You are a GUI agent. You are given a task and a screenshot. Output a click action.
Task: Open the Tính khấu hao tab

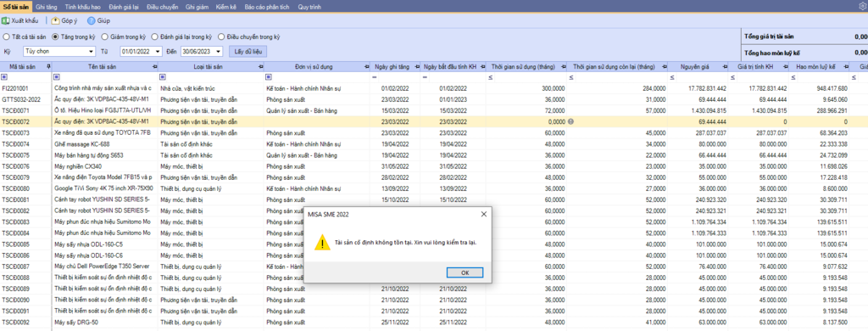click(82, 7)
